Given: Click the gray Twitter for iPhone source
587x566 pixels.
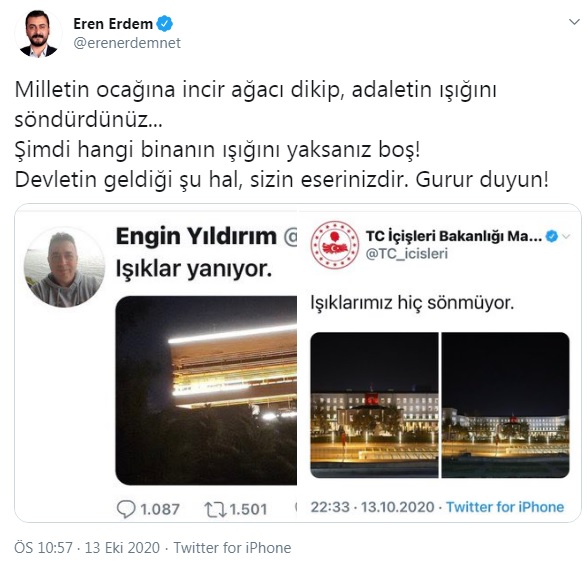Looking at the screenshot, I should tap(232, 548).
